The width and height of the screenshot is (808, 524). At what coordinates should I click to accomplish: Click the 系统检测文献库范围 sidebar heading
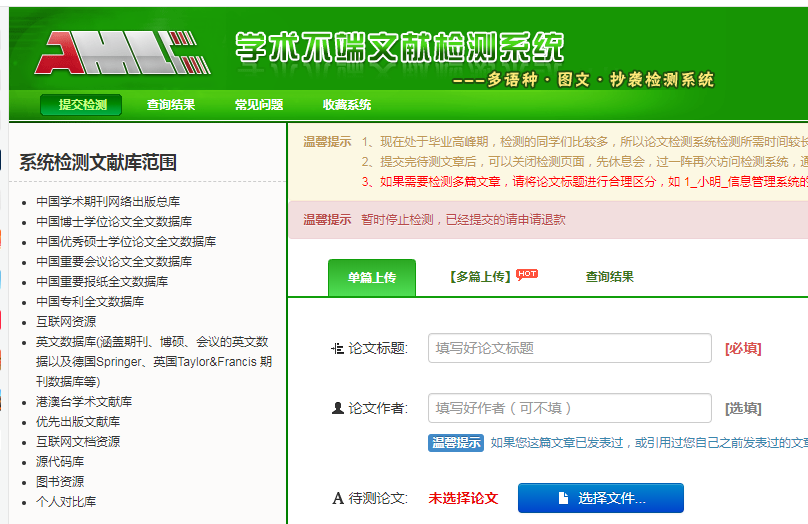tap(98, 163)
